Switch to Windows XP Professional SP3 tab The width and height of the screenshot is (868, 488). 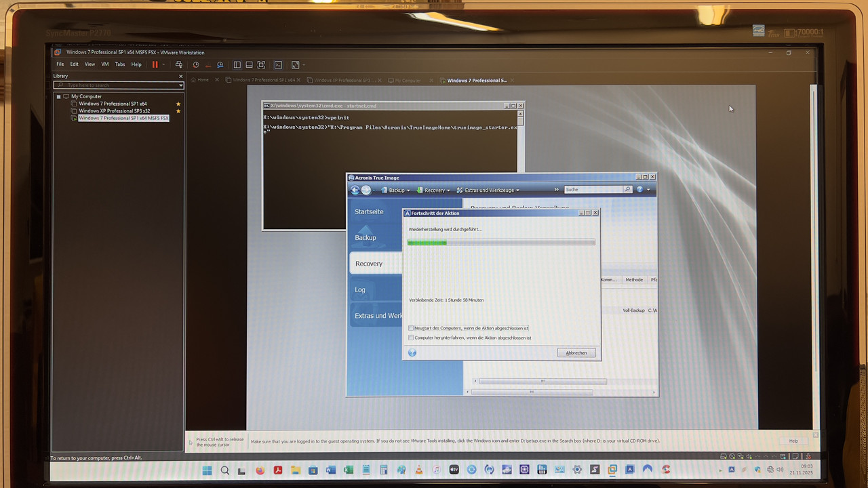(344, 80)
